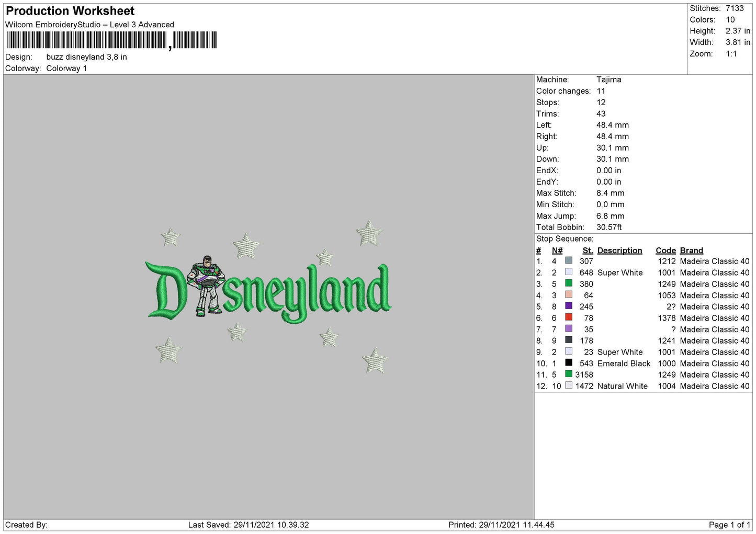
Task: Click the Printed timestamp 29/11/2021 11.44.45
Action: click(517, 525)
